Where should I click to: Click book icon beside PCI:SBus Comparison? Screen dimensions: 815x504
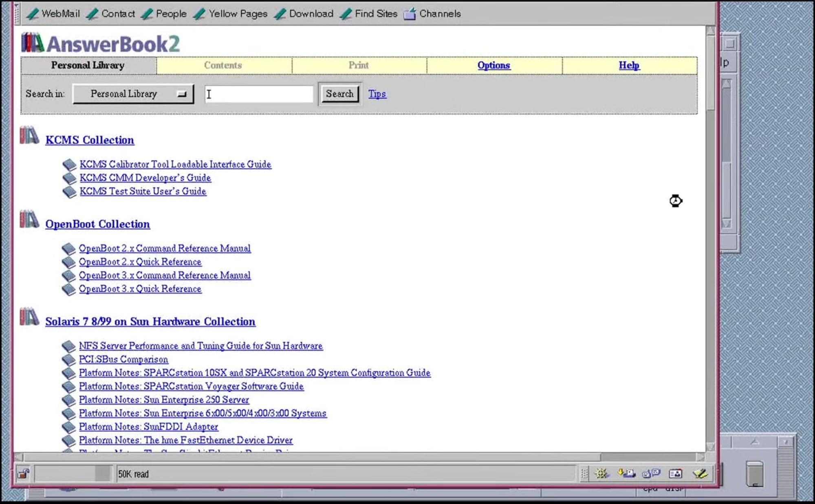tap(69, 359)
